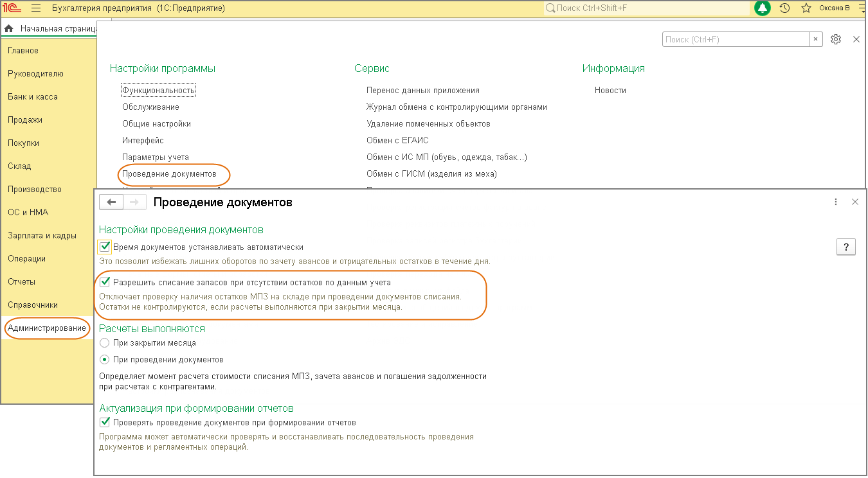
Task: Clear the Поиск (Ctrl+F) field with x
Action: click(816, 39)
